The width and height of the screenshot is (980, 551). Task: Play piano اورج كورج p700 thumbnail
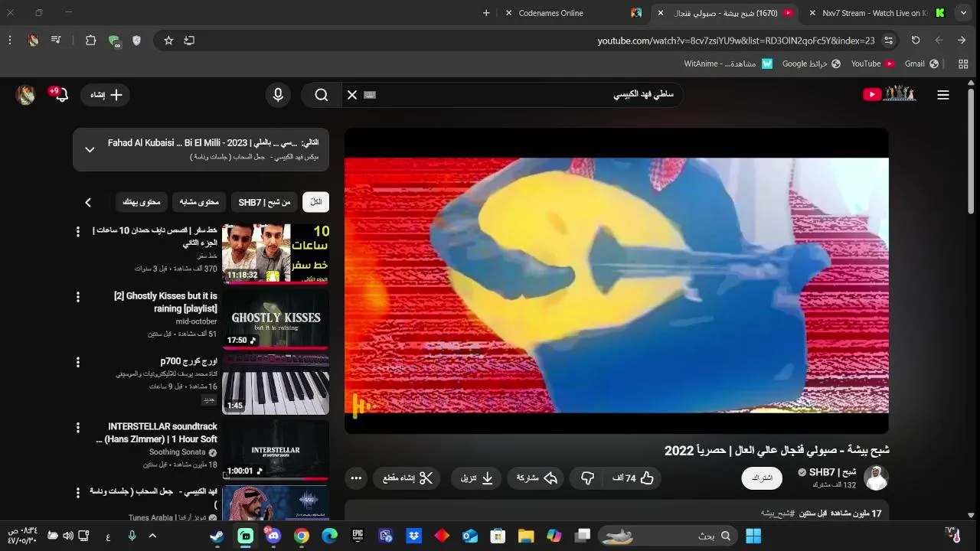pyautogui.click(x=276, y=384)
